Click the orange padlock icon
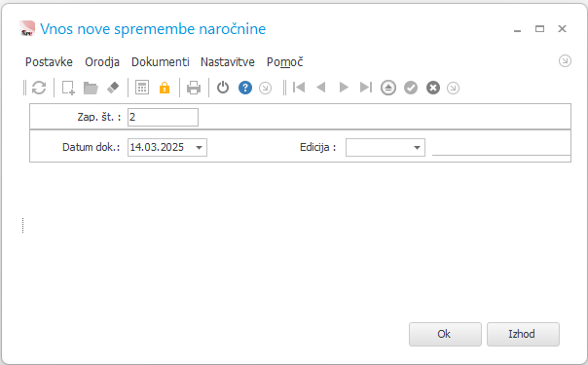Image resolution: width=588 pixels, height=365 pixels. click(x=165, y=88)
